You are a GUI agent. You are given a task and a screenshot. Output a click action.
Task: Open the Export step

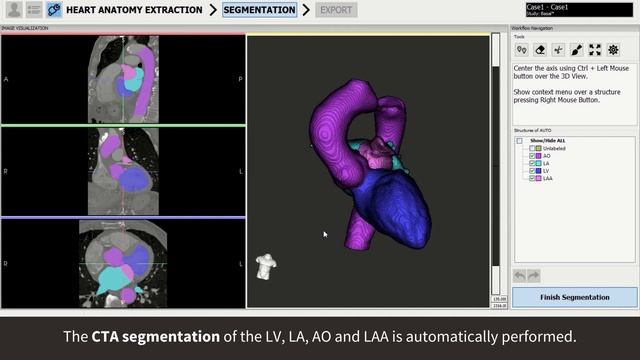[336, 10]
